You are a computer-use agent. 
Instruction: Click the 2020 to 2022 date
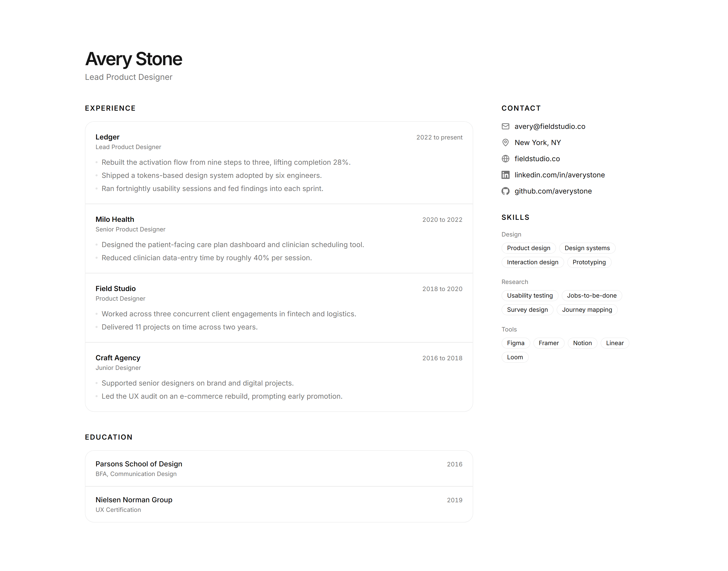(442, 220)
